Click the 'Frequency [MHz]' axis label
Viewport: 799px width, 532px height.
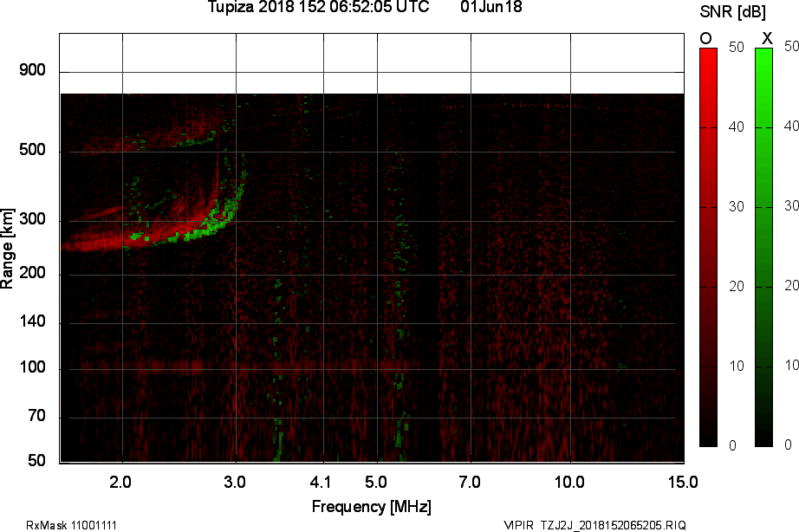click(x=372, y=507)
